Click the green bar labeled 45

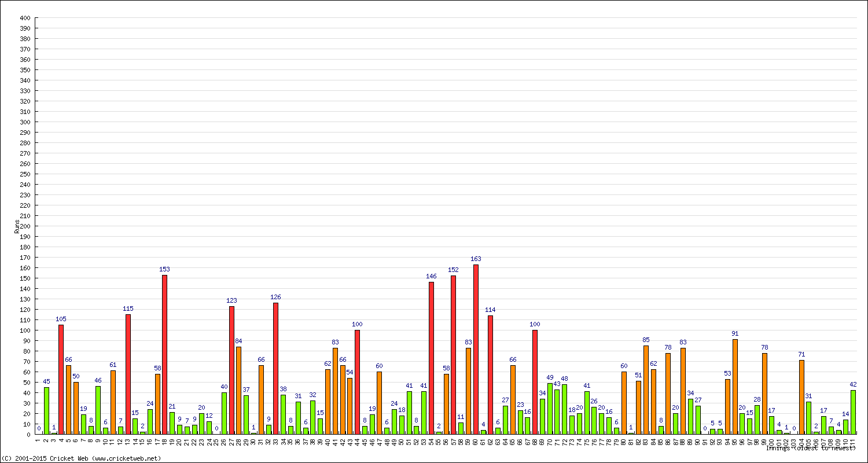tap(46, 410)
